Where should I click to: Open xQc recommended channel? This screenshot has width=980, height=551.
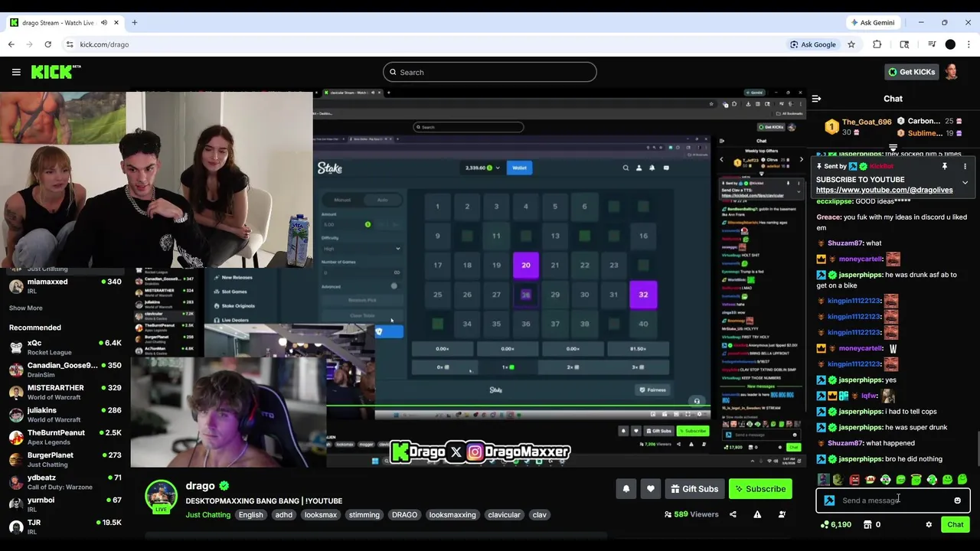tap(65, 347)
